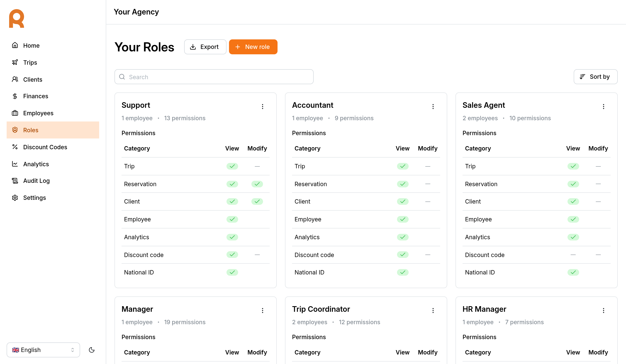Click Support Trip view checkmark
This screenshot has width=626, height=364.
click(232, 166)
